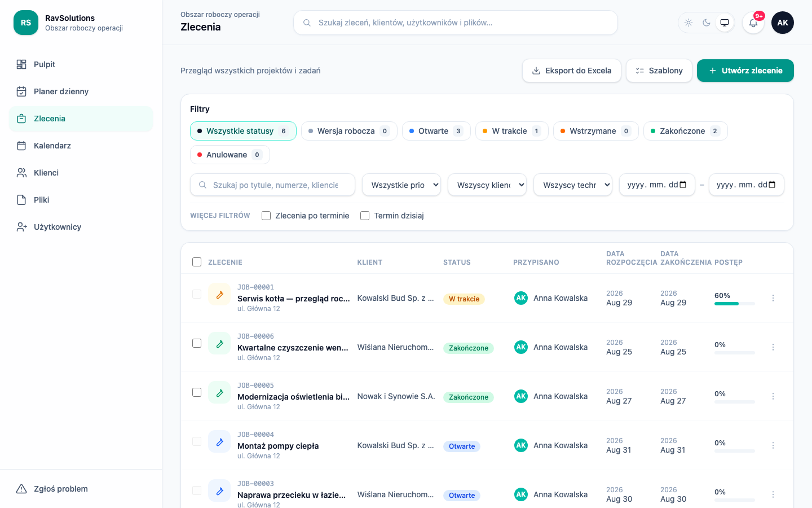The height and width of the screenshot is (508, 812).
Task: Click AK avatar in Montaż pompy ciepła row
Action: [x=521, y=445]
